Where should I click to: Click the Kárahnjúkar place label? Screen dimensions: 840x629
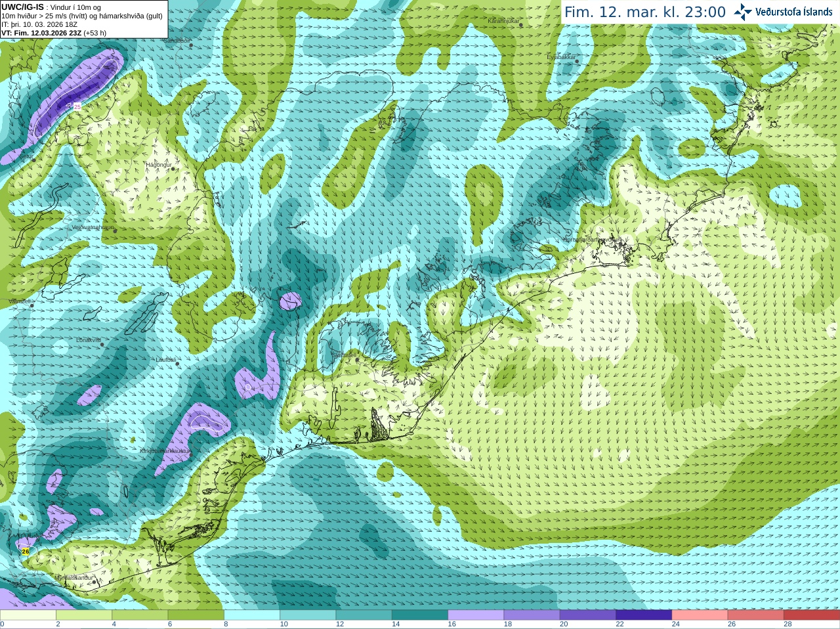[503, 21]
